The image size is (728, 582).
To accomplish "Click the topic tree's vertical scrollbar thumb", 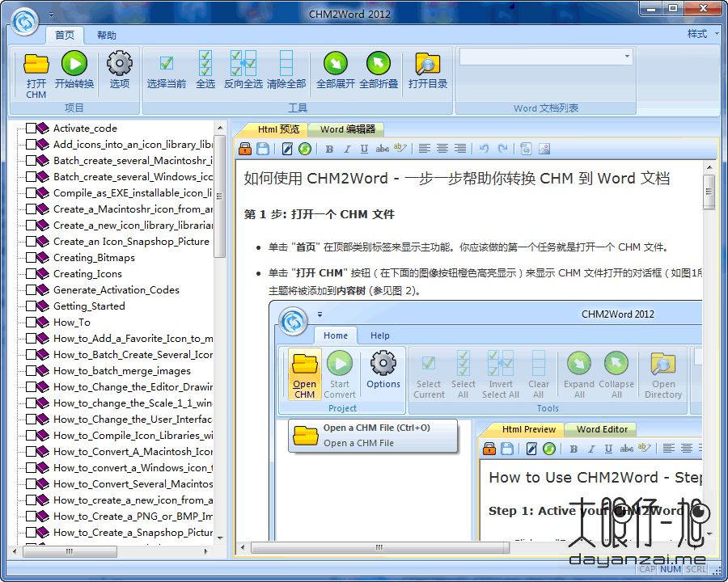I will tap(220, 196).
